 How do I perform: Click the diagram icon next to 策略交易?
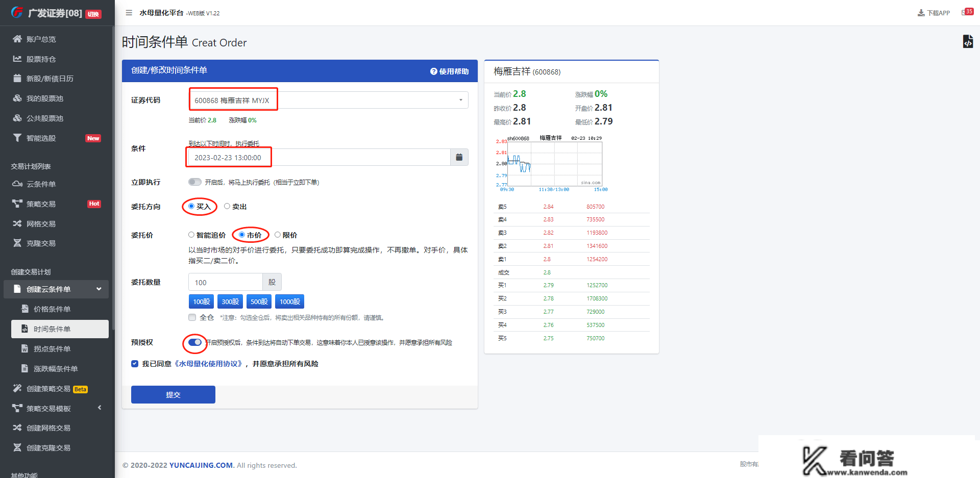(x=17, y=204)
